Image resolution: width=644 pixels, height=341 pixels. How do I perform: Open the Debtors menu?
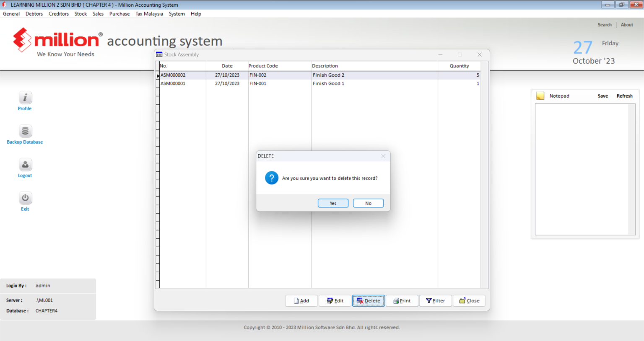pos(34,14)
